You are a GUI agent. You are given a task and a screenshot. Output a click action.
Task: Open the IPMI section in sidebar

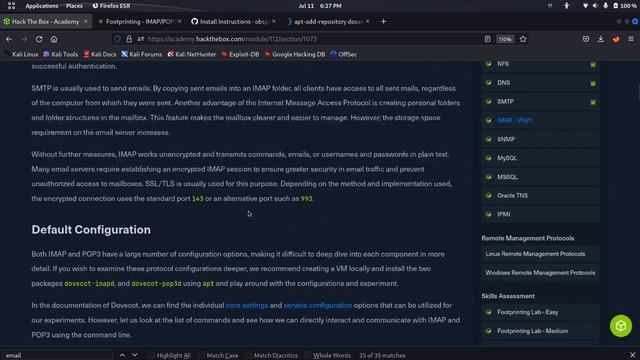tap(540, 214)
